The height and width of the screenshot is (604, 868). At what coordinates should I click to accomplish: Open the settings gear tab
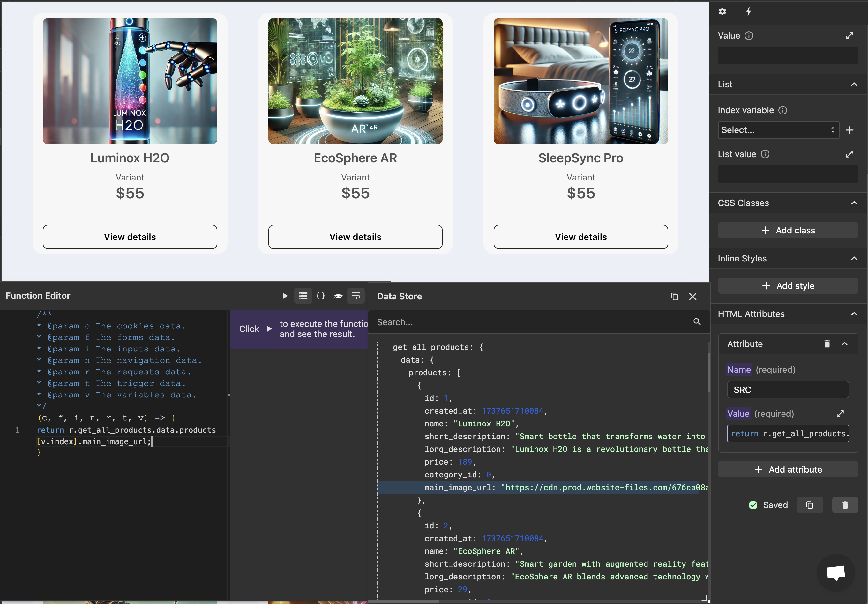click(722, 12)
